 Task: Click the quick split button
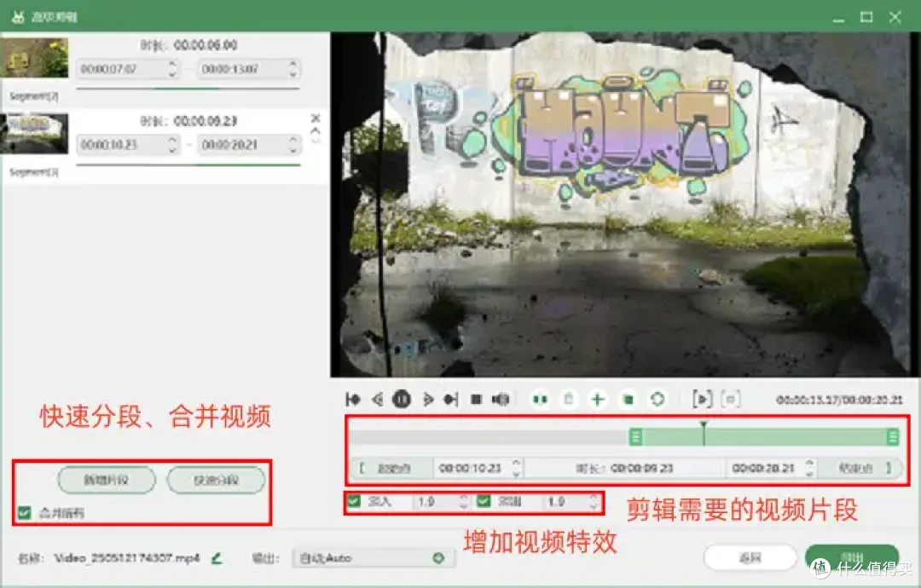[216, 480]
